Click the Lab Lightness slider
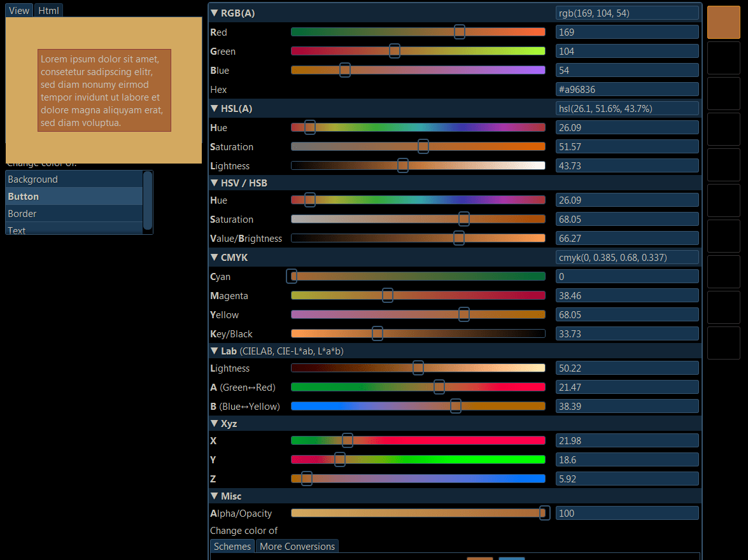The width and height of the screenshot is (748, 560). tap(418, 368)
